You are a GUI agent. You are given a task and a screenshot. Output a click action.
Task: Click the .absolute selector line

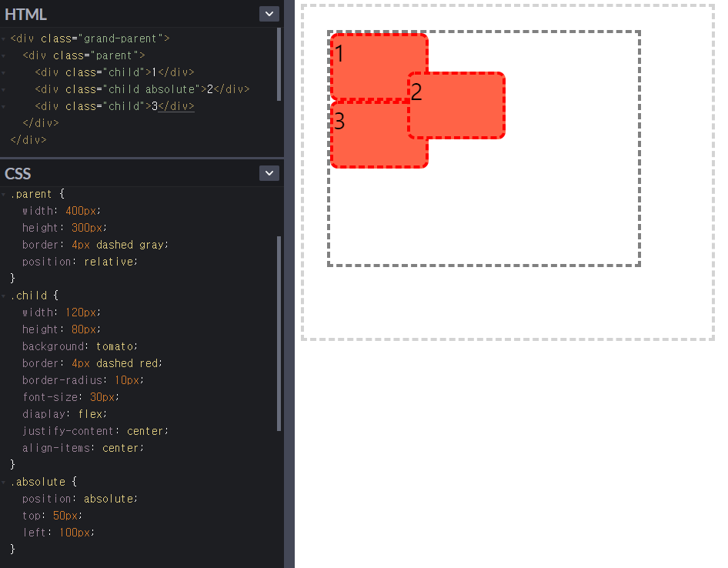point(44,482)
